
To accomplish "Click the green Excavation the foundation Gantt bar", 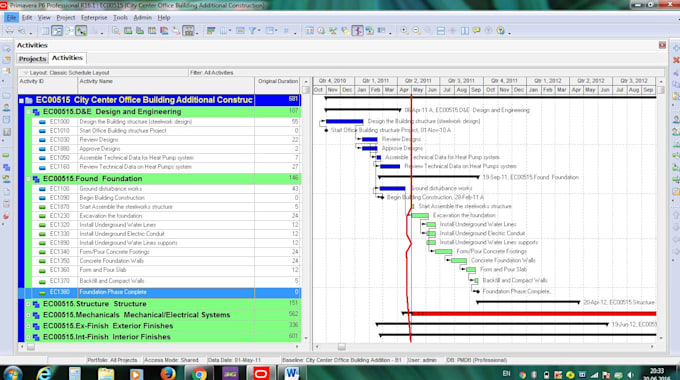I will [x=420, y=216].
